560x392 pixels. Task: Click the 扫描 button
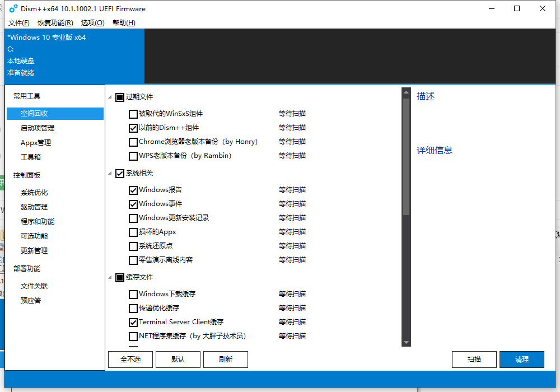[x=474, y=360]
